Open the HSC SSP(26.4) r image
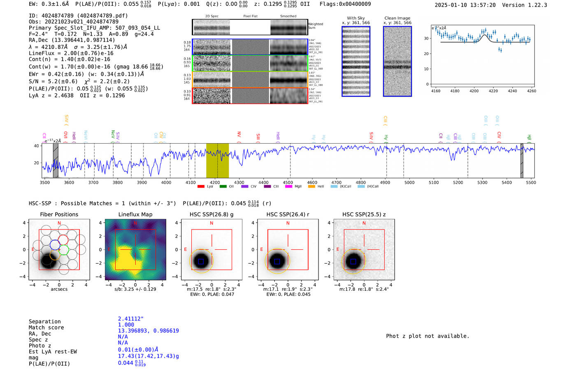This screenshot has width=576, height=392. (x=288, y=250)
